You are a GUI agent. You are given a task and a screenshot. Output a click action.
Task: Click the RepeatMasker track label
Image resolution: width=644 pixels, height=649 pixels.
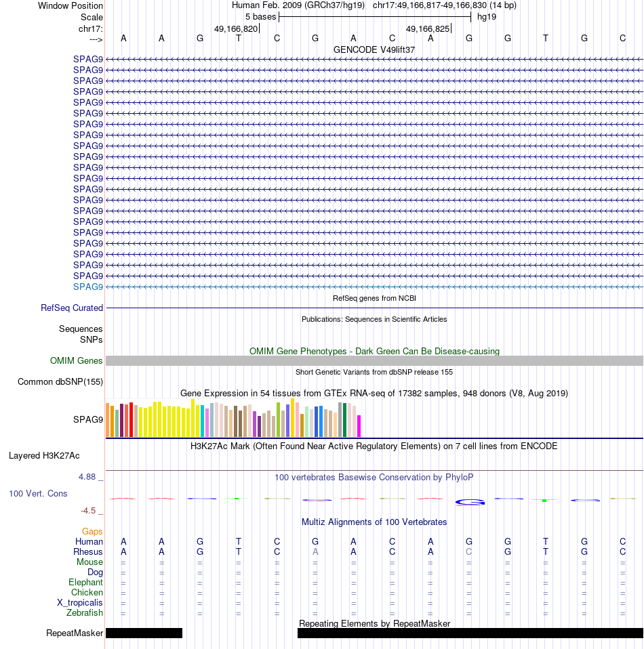coord(75,633)
